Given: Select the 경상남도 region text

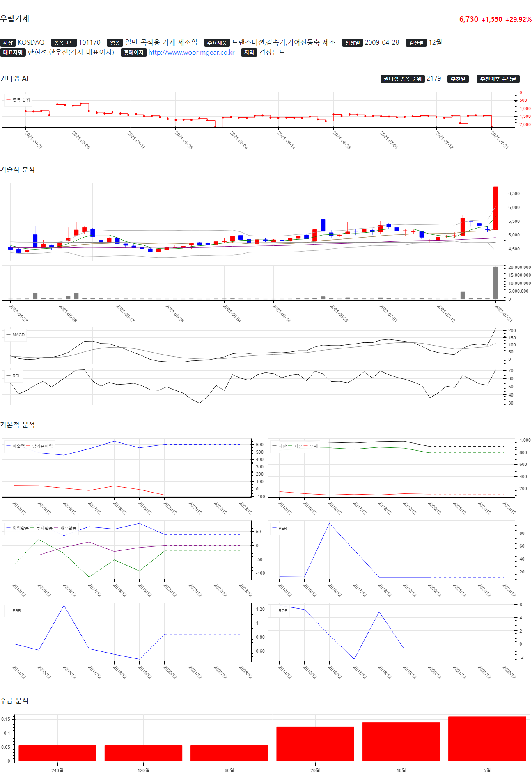Looking at the screenshot, I should coord(272,52).
